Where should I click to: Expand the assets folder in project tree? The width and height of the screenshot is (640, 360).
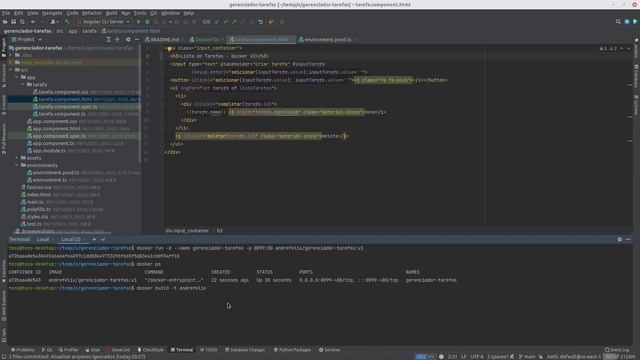(17, 158)
